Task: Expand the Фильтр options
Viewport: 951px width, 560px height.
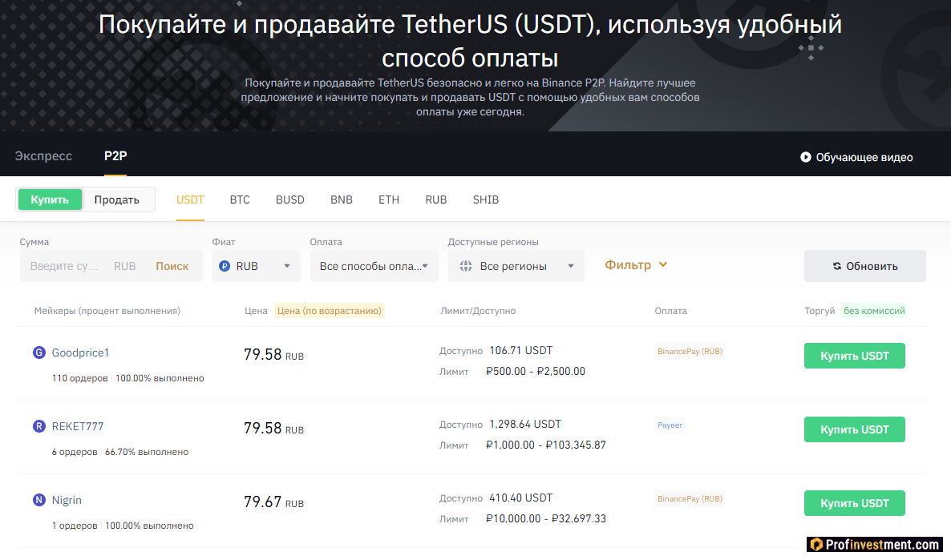Action: (x=636, y=264)
